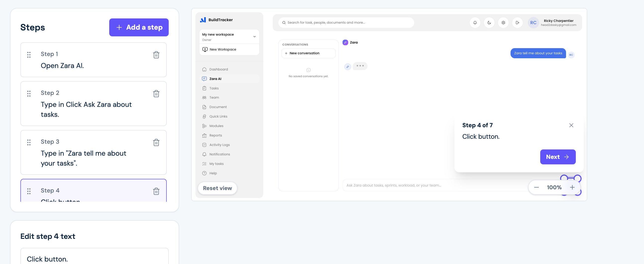Image resolution: width=644 pixels, height=264 pixels.
Task: Focus the top search field
Action: point(346,22)
